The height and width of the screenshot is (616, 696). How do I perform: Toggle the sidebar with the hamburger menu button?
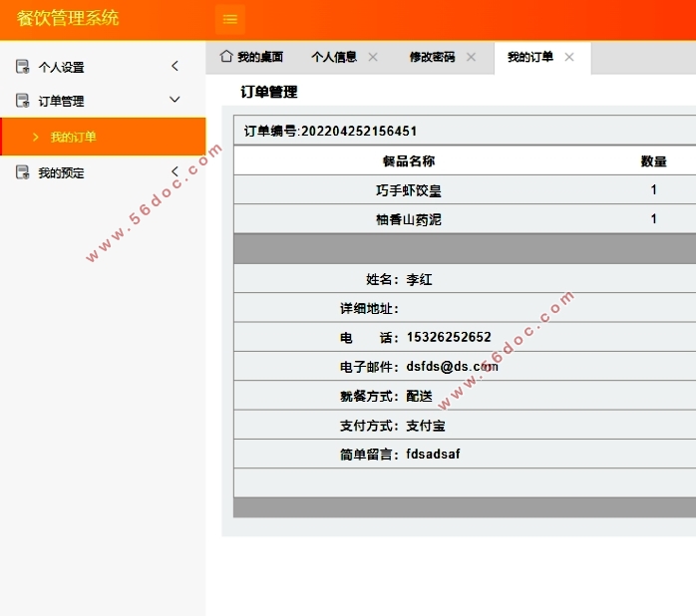[x=230, y=19]
